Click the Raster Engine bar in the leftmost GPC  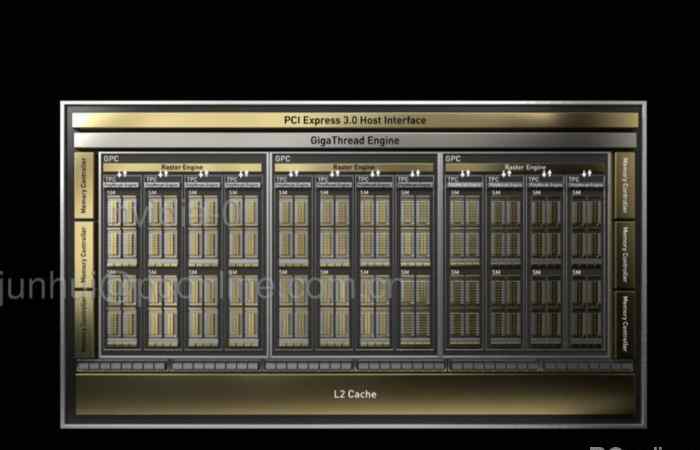(182, 167)
